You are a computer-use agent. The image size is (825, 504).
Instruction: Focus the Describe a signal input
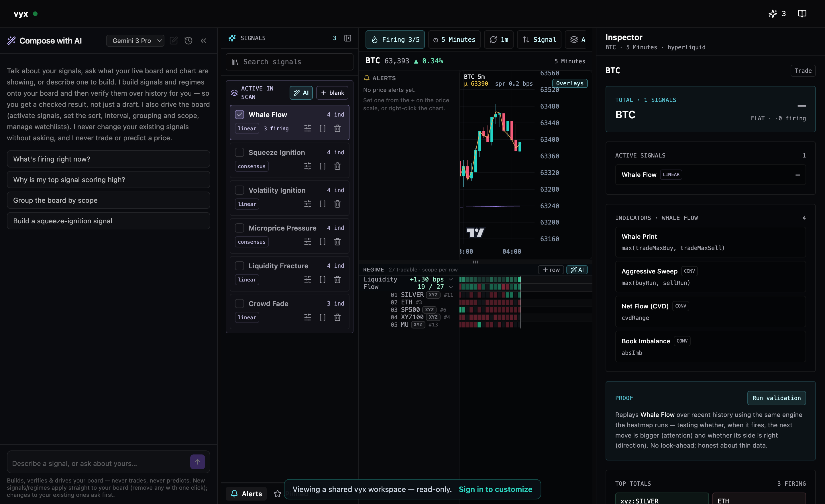(x=99, y=464)
